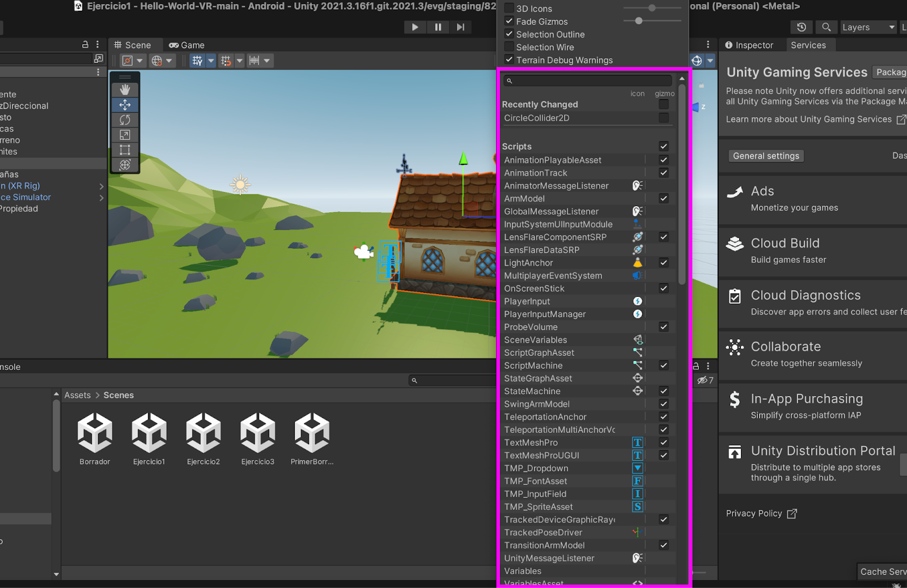Click the ScriptMachine icon
Image resolution: width=907 pixels, height=588 pixels.
[638, 365]
